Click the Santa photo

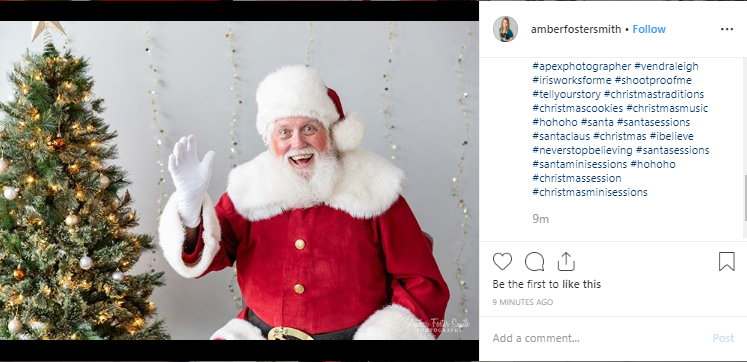click(239, 181)
